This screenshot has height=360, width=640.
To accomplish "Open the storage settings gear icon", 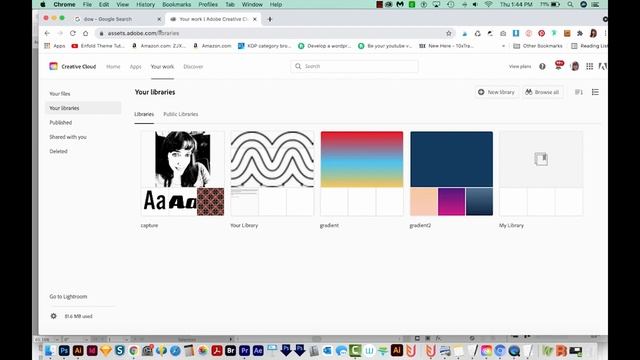I will tap(53, 316).
